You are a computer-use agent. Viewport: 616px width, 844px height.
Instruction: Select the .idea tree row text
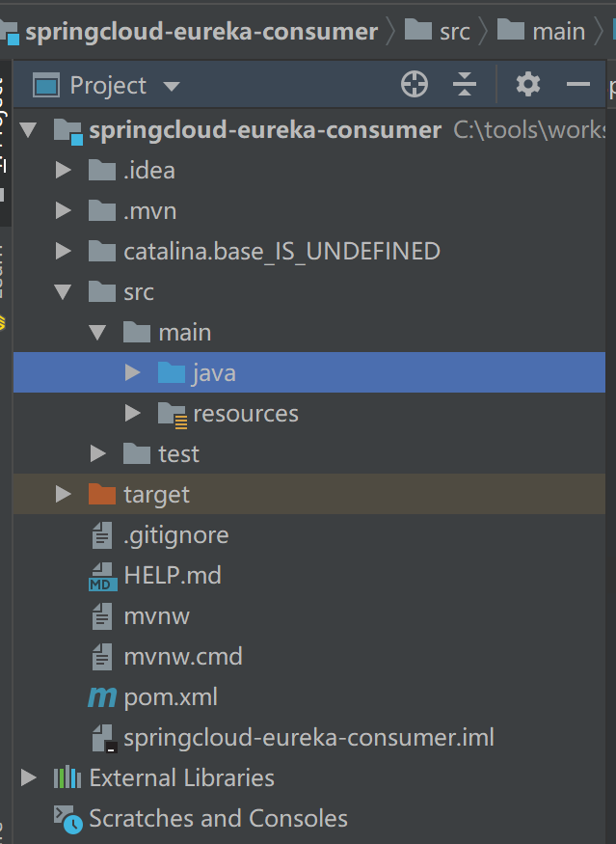pos(149,171)
